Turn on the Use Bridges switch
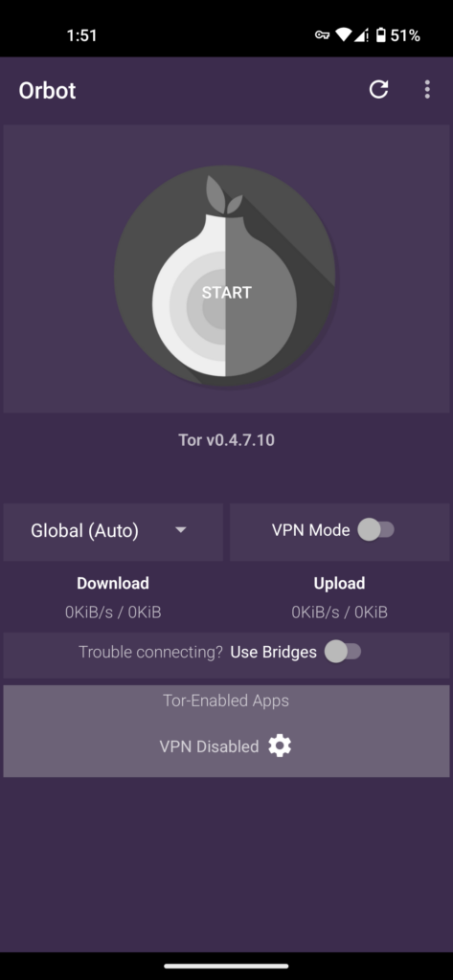Image resolution: width=453 pixels, height=980 pixels. (x=342, y=652)
